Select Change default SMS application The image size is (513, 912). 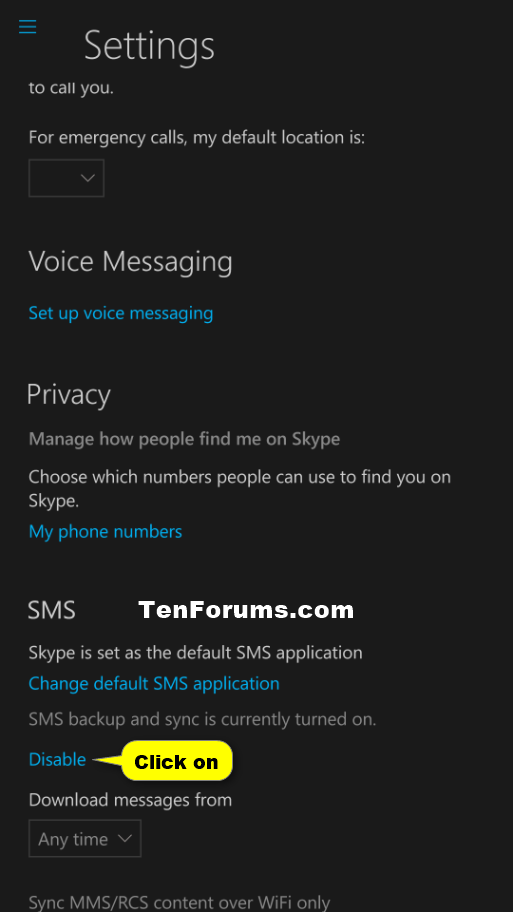(x=154, y=683)
